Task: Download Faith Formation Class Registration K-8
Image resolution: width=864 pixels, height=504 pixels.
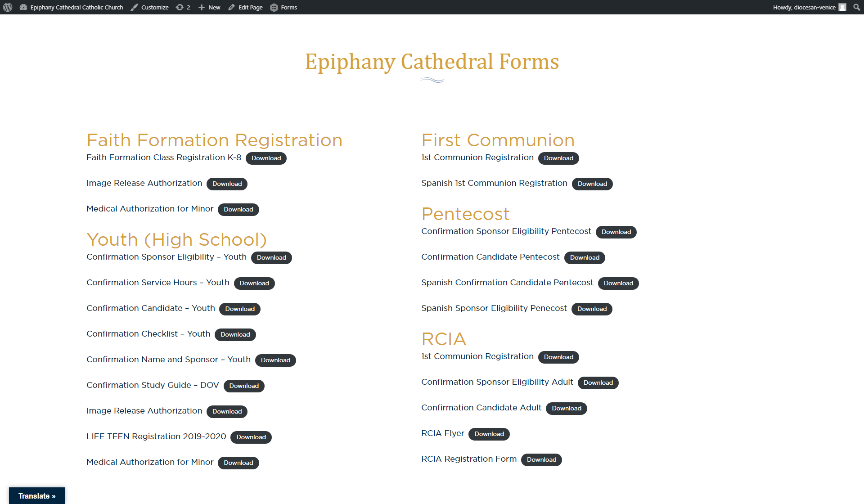Action: point(266,158)
